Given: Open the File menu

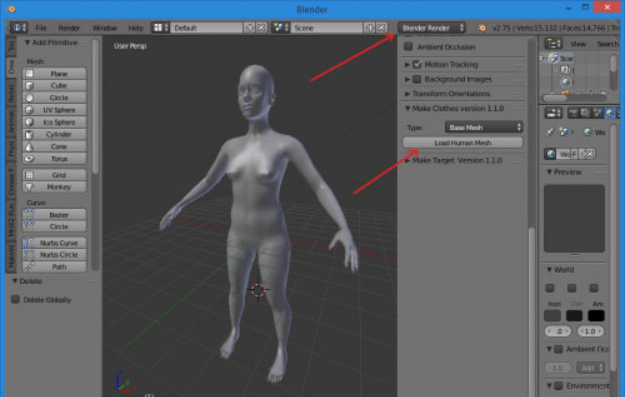Looking at the screenshot, I should click(x=41, y=28).
